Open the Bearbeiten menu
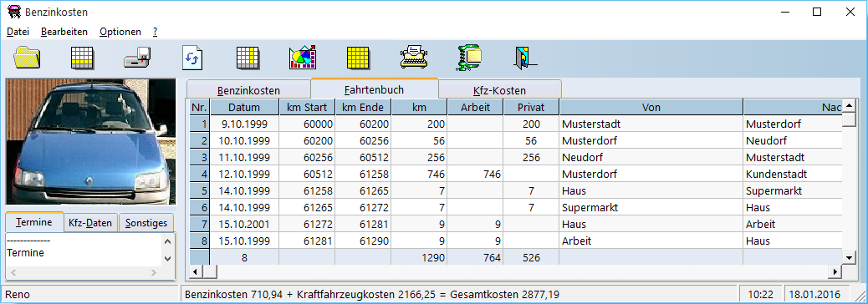 coord(64,32)
